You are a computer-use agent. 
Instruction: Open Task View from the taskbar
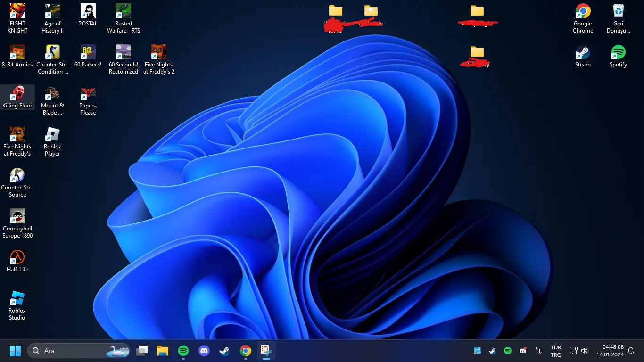(142, 351)
